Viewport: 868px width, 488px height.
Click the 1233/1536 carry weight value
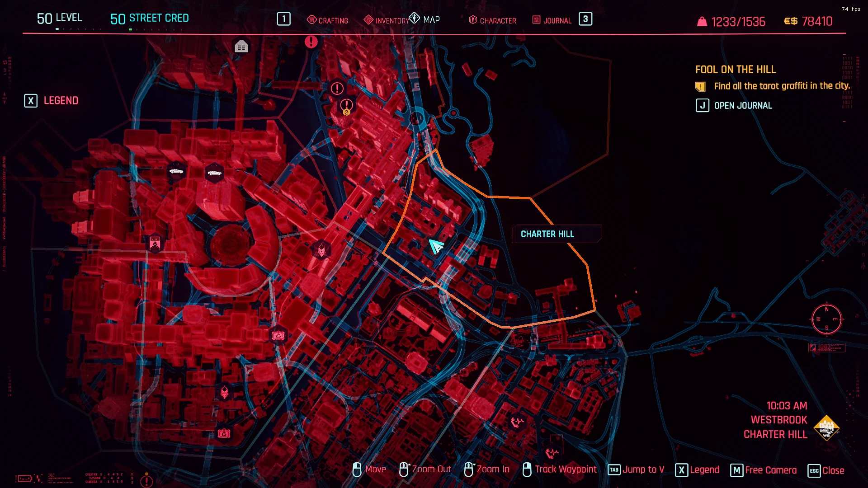coord(738,21)
